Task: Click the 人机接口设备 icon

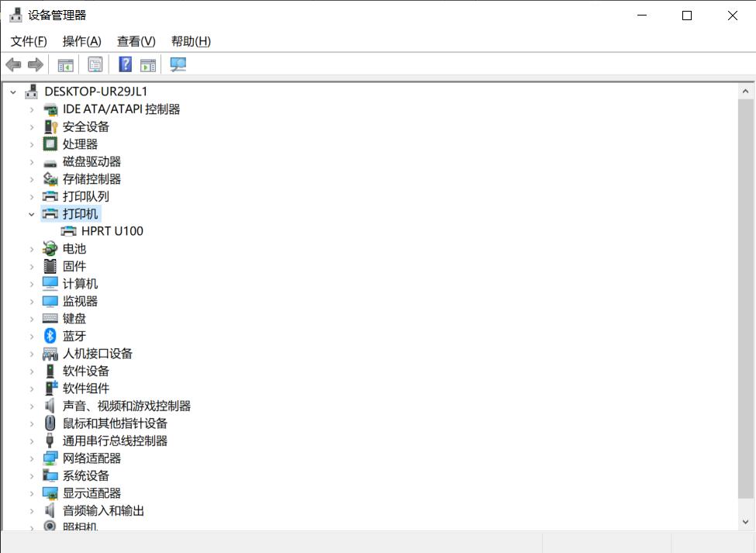Action: (x=50, y=354)
